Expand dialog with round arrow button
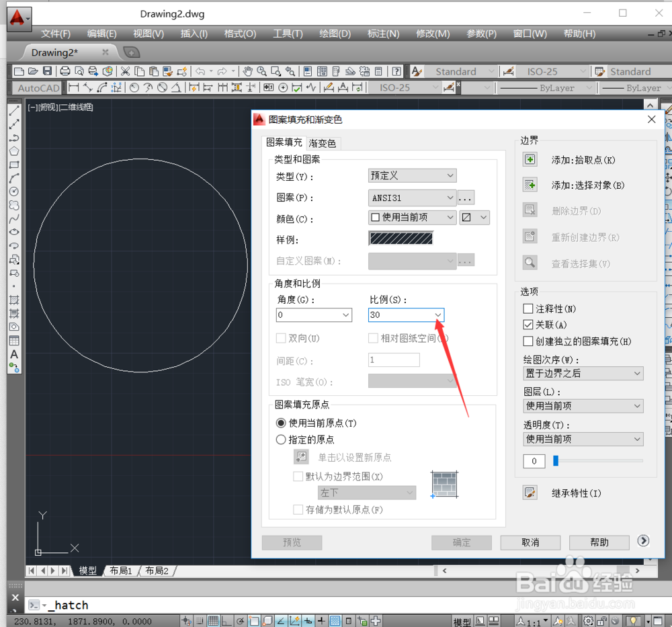Screen dimensions: 672x627 [643, 541]
